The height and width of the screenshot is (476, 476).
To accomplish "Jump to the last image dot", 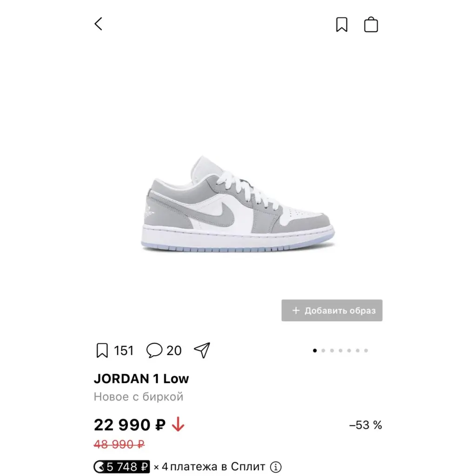I will point(366,350).
